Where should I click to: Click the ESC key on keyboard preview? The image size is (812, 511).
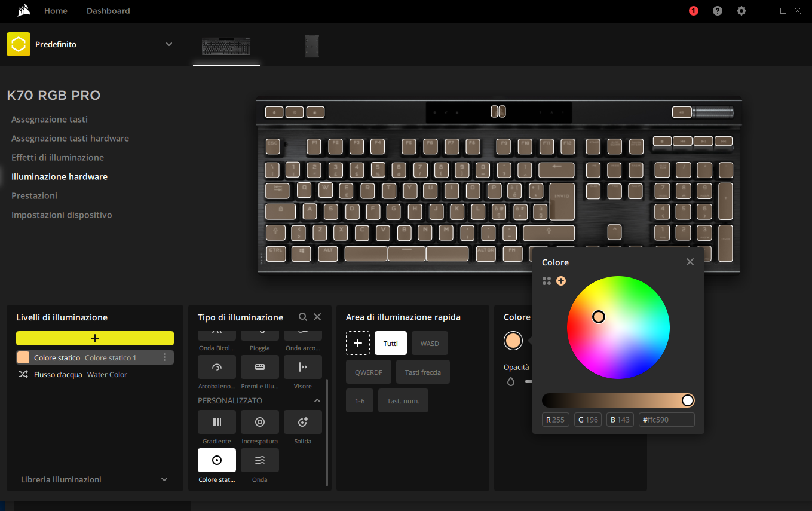[x=273, y=145]
